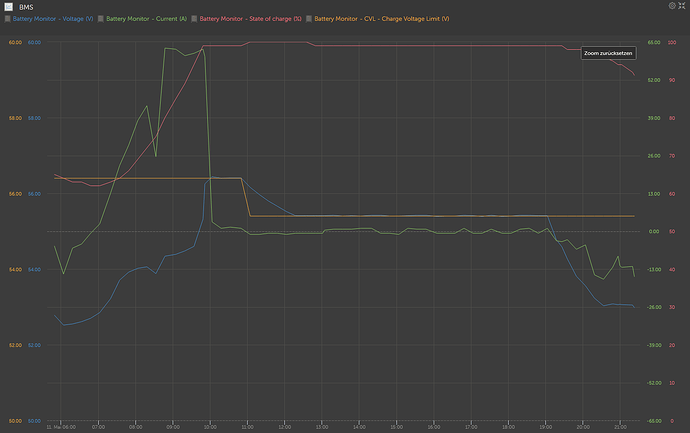The width and height of the screenshot is (690, 433).
Task: Click the BMS chart icon beside title
Action: tap(8, 6)
